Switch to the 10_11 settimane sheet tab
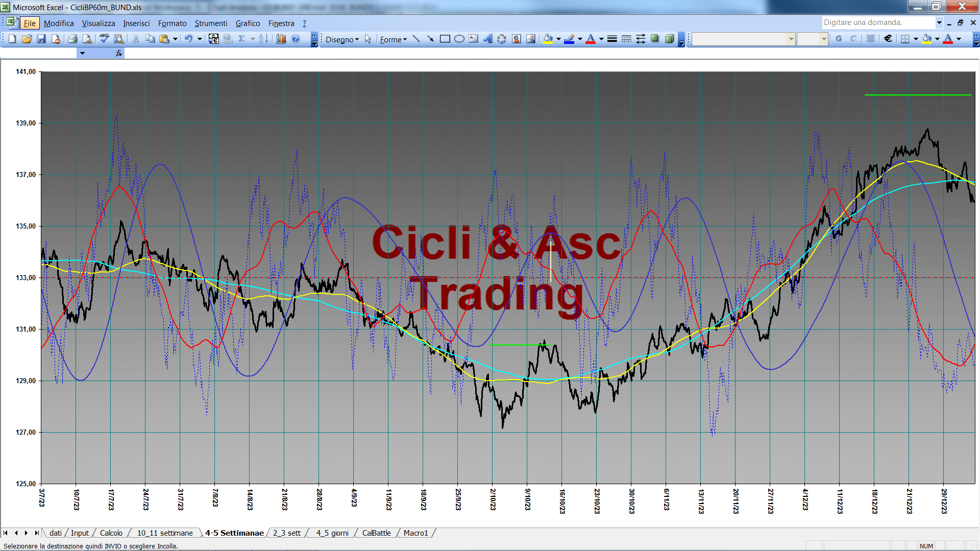The width and height of the screenshot is (980, 551). [x=165, y=533]
